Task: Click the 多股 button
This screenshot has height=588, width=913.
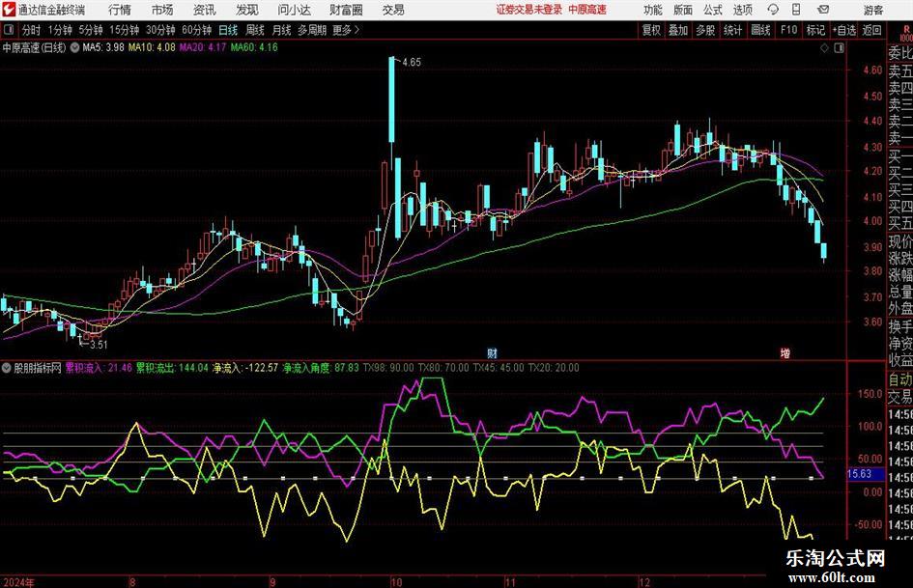Action: click(705, 30)
